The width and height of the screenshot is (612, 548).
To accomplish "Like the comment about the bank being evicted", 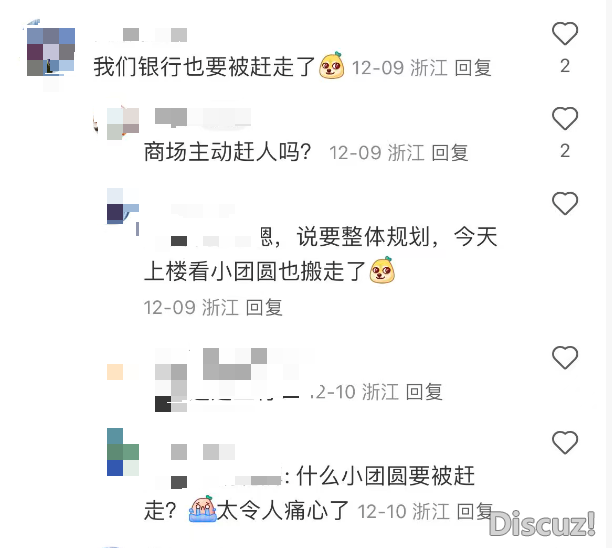I will 565,34.
